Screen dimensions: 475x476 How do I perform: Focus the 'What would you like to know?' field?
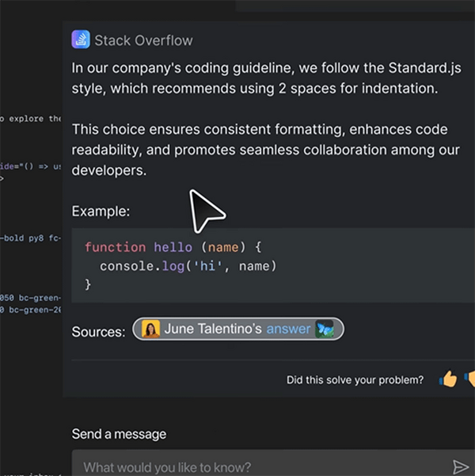[253, 466]
